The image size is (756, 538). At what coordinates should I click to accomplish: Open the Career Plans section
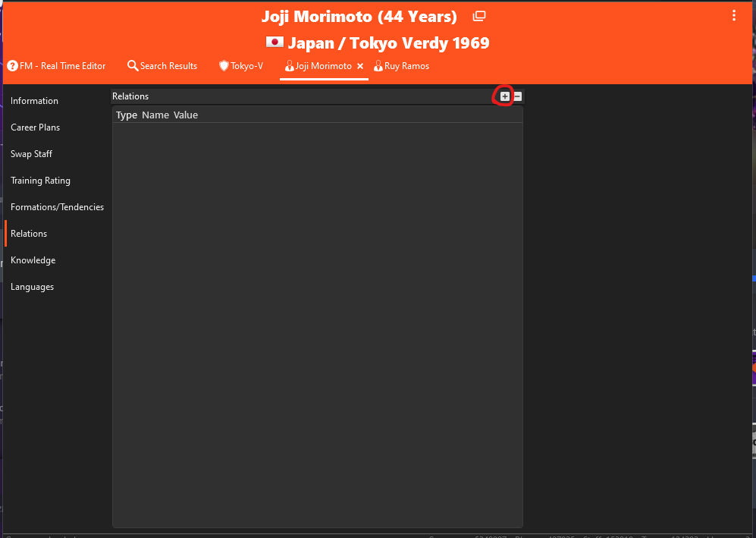click(x=35, y=127)
